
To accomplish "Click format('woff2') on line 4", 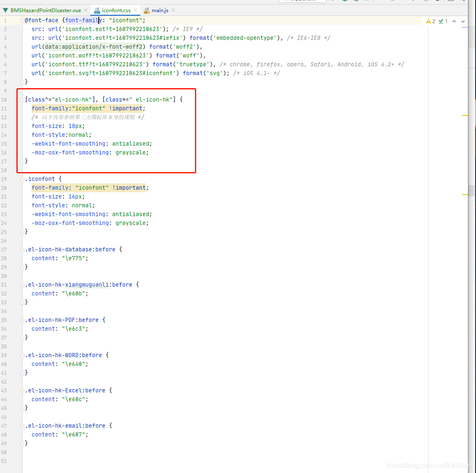I will tap(174, 47).
